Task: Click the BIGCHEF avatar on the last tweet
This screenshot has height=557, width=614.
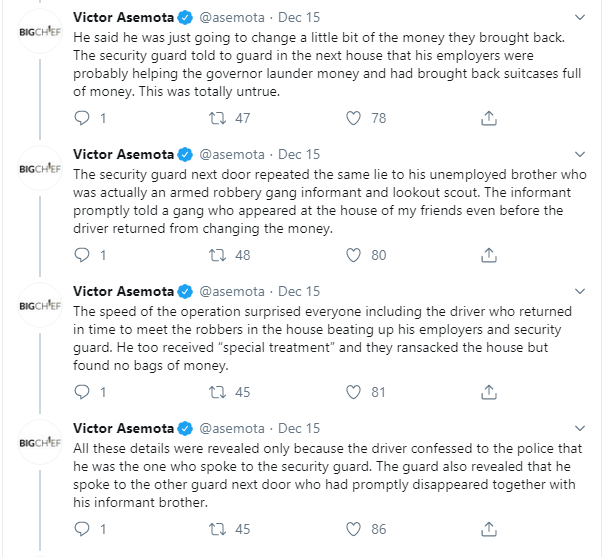Action: click(41, 440)
